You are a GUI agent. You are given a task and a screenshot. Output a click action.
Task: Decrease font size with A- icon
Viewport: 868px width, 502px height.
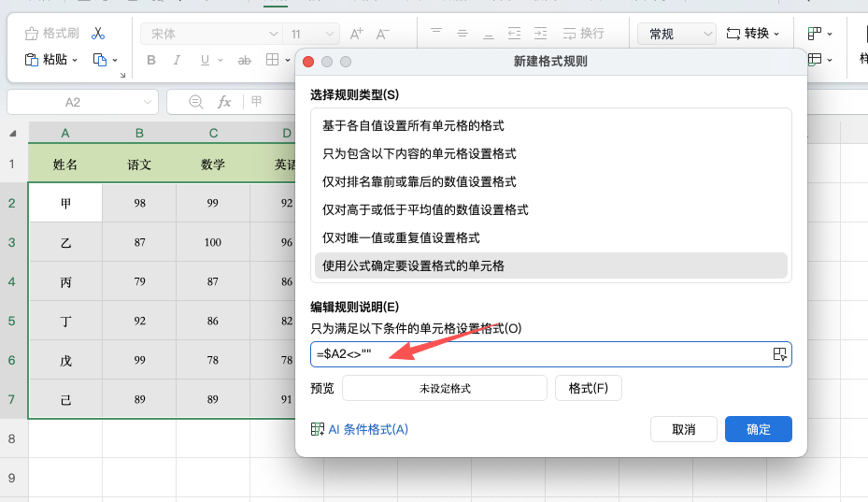(x=382, y=34)
